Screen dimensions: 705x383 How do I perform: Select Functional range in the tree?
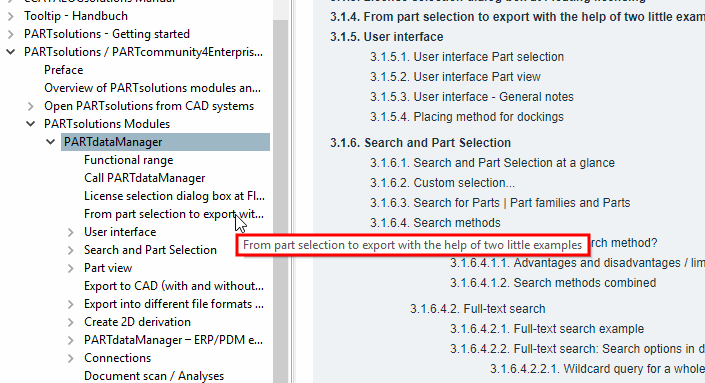click(129, 160)
